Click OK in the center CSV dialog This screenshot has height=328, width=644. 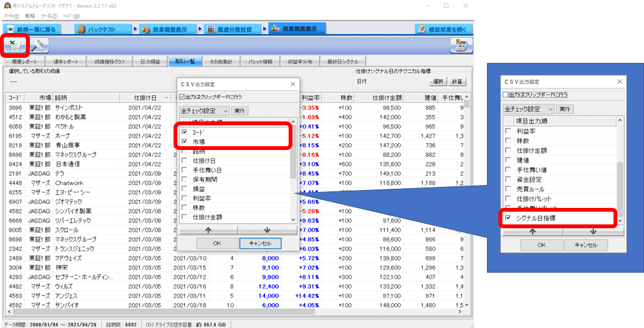click(217, 243)
